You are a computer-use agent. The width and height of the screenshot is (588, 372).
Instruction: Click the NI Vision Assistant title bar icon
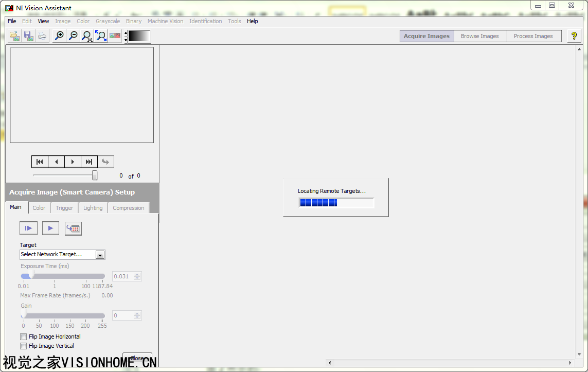(9, 8)
